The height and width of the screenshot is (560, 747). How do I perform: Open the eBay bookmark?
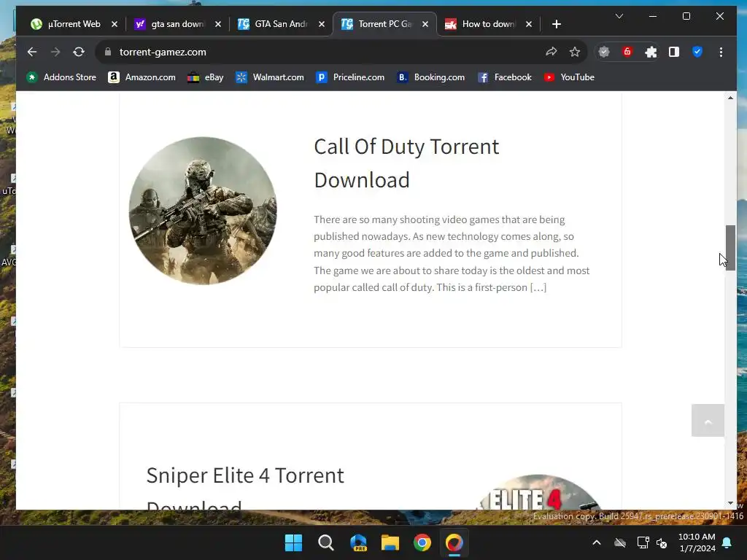[205, 77]
